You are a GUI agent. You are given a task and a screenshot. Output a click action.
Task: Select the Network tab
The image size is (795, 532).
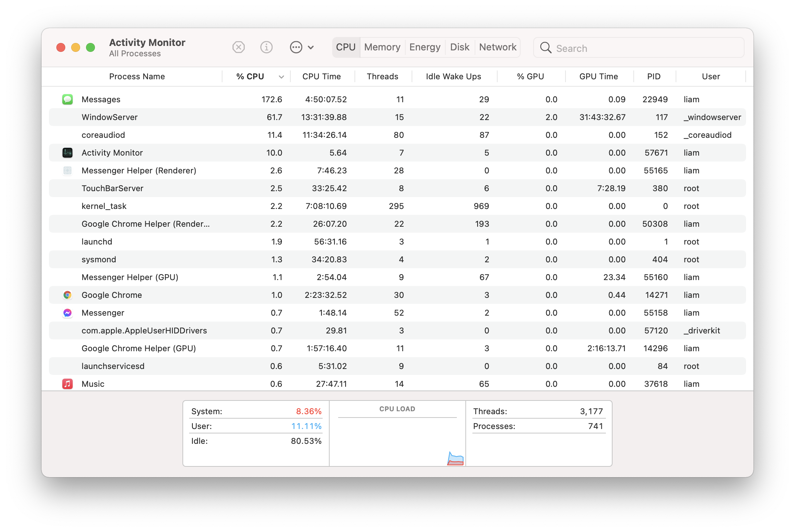coord(497,47)
